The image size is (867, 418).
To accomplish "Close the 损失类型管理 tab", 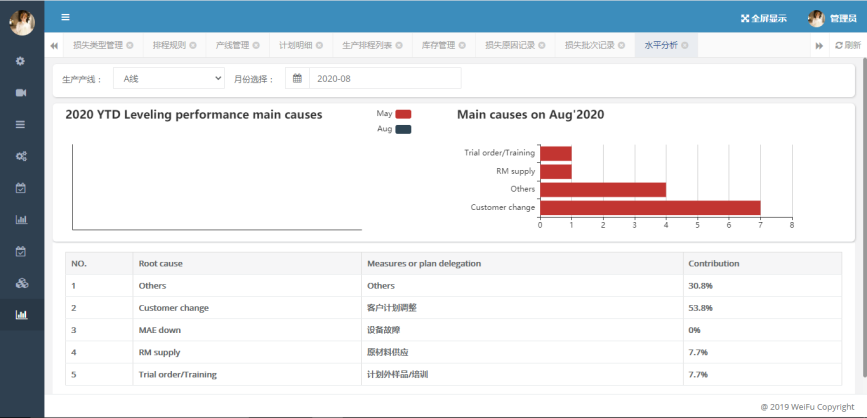I will click(130, 46).
